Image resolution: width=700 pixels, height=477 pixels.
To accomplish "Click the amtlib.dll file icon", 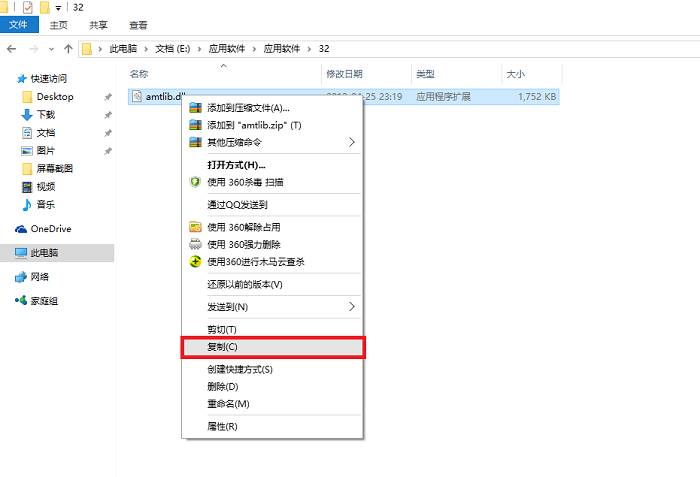I will click(137, 96).
